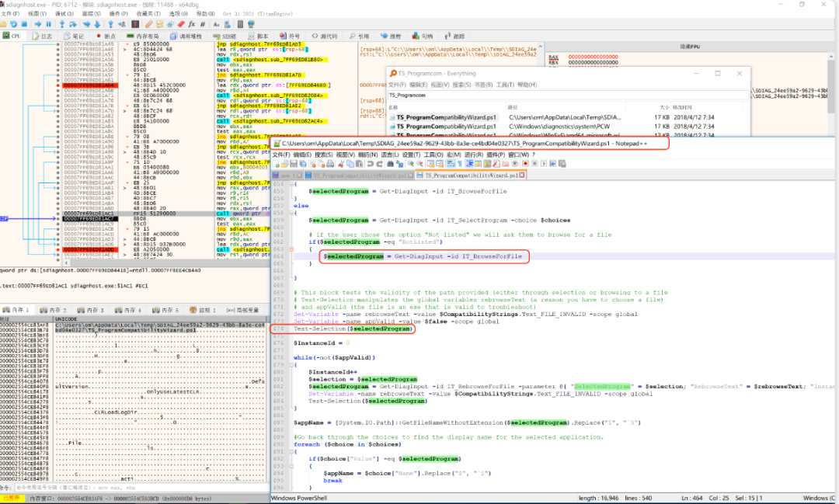
Task: Click x64dbg globe toolbar icon
Action: [251, 24]
